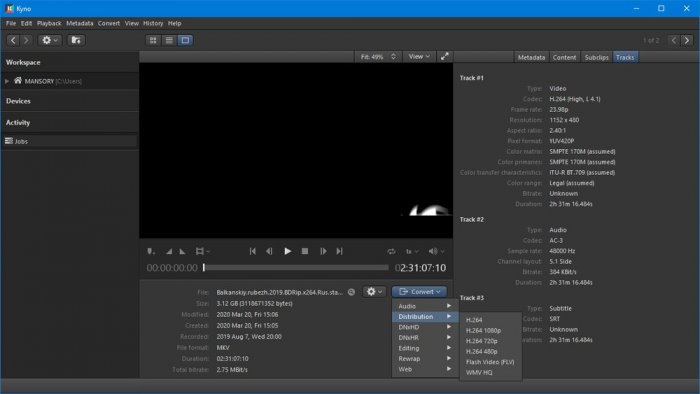The width and height of the screenshot is (700, 394).
Task: Open the top toolbar gear settings menu
Action: click(50, 40)
